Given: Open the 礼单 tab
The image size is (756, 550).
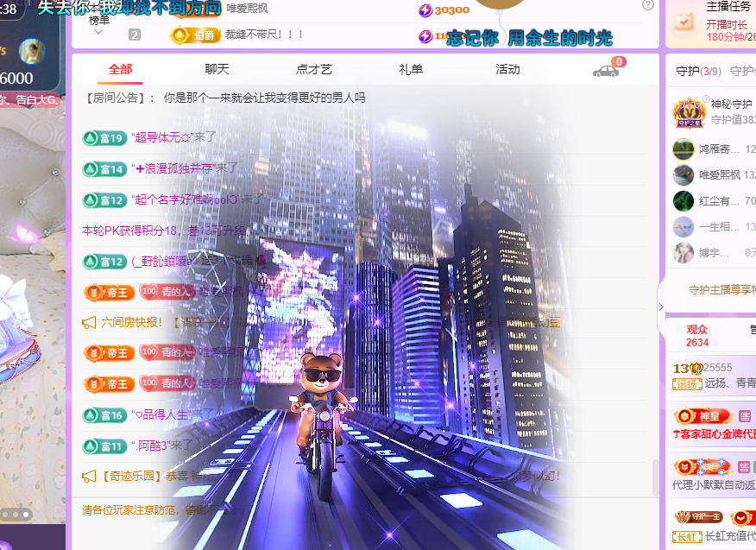Looking at the screenshot, I should click(x=411, y=69).
